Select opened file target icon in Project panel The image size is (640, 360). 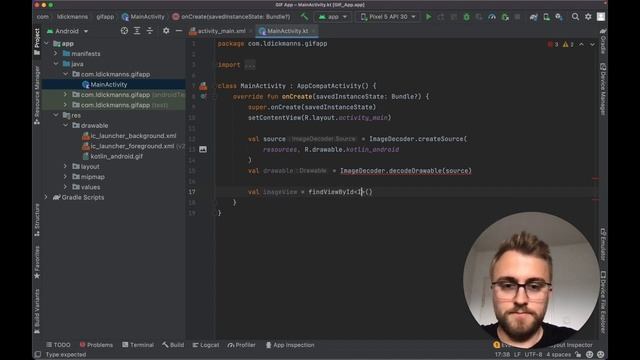coord(124,31)
